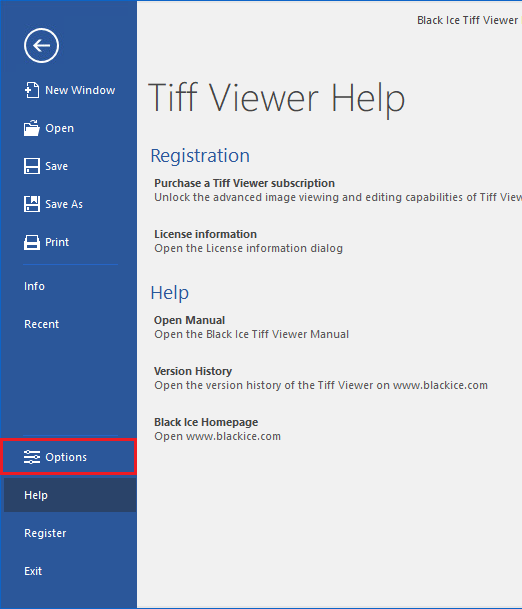Open the Info page

tap(70, 286)
